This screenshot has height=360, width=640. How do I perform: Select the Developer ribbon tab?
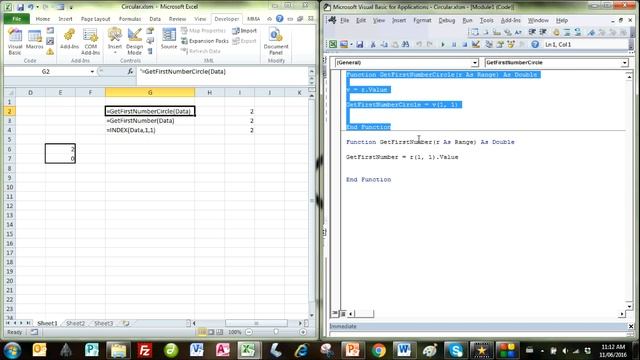pyautogui.click(x=227, y=19)
